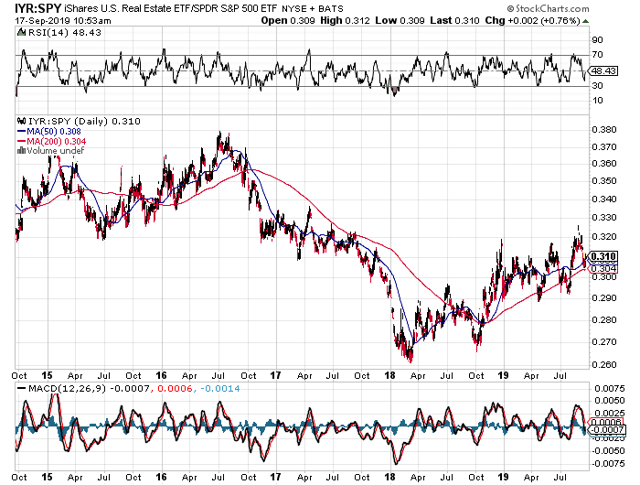This screenshot has width=640, height=485.
Task: Click year label 19 under the price panel
Action: tap(503, 375)
